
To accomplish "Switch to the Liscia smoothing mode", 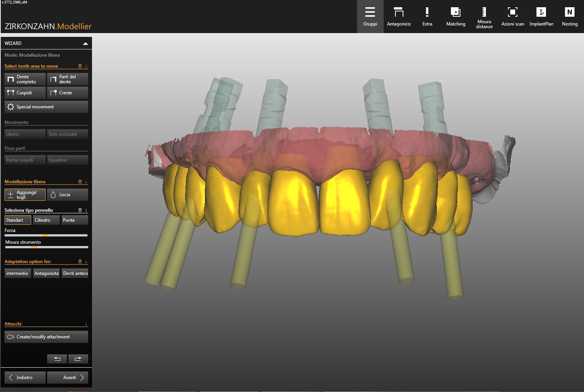I will click(67, 195).
